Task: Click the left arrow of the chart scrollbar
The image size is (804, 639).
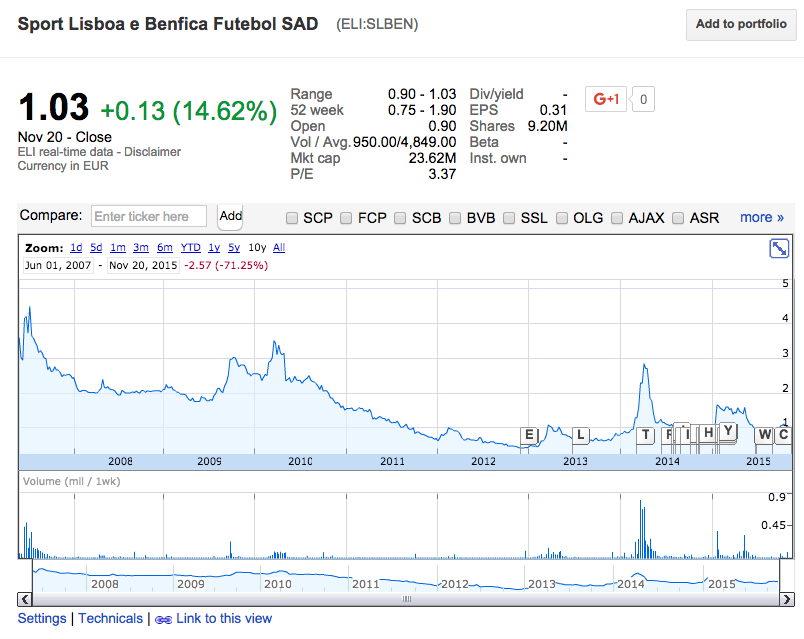Action: coord(25,599)
